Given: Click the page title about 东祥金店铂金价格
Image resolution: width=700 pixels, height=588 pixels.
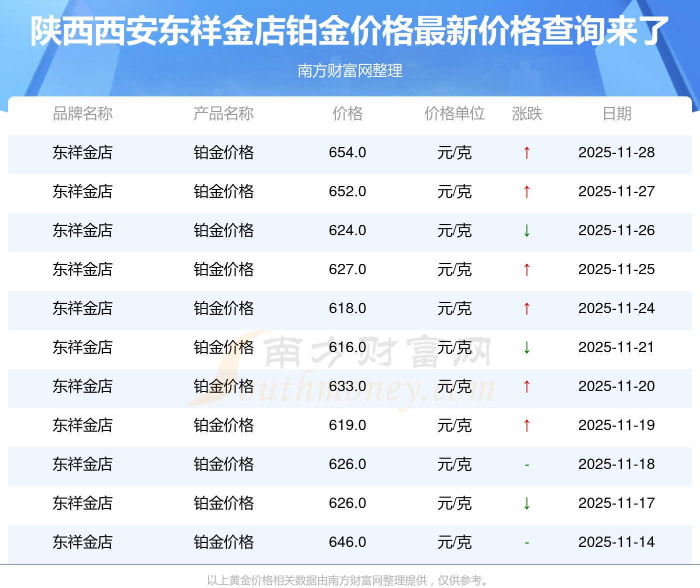Looking at the screenshot, I should 350,31.
